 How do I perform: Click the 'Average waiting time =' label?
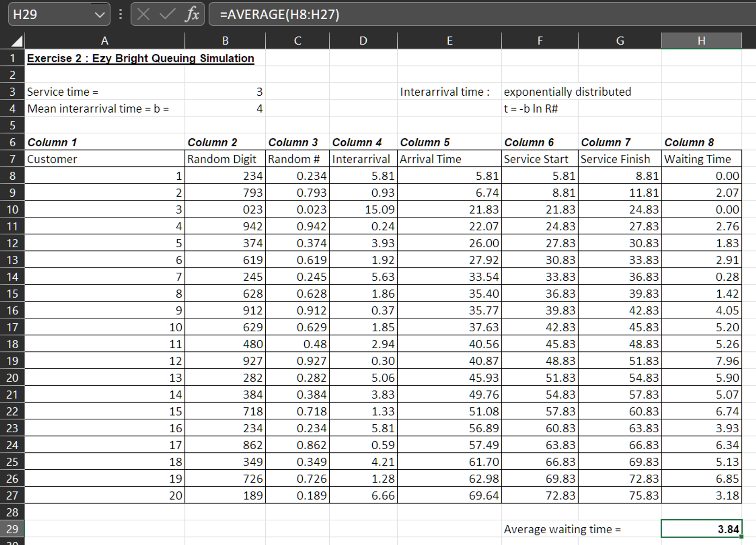562,529
